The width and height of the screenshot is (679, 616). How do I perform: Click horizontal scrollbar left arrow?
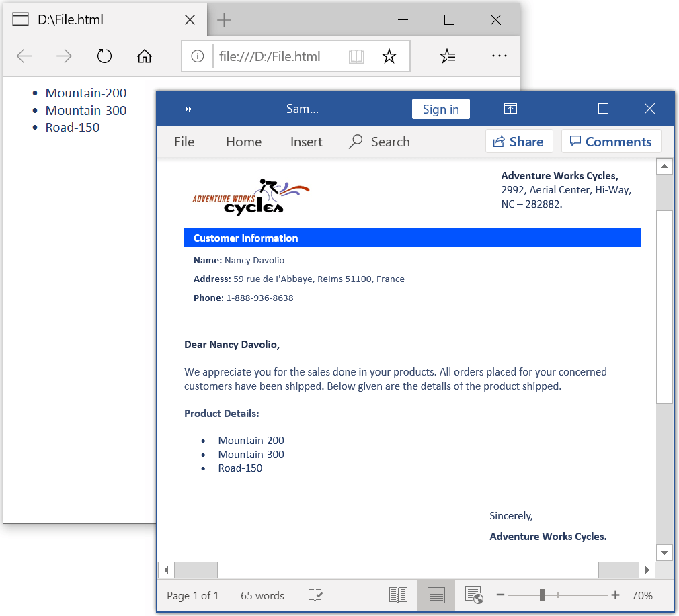coord(166,570)
